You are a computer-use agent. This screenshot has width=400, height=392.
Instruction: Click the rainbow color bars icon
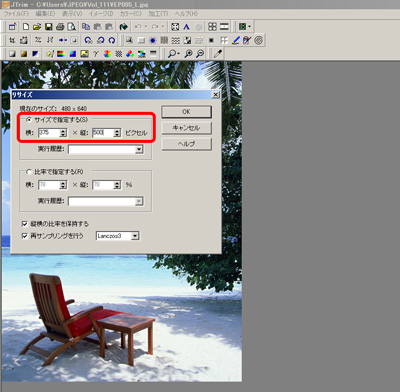tap(61, 54)
